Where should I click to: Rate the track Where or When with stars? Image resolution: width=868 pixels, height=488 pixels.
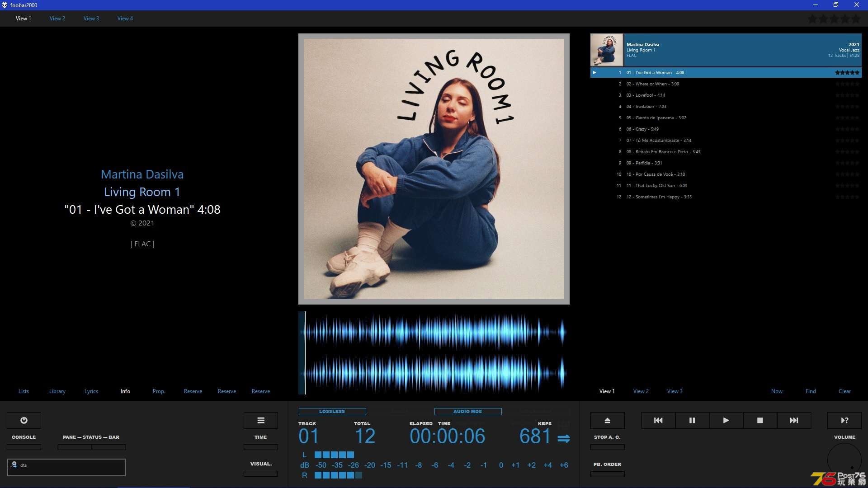point(847,84)
